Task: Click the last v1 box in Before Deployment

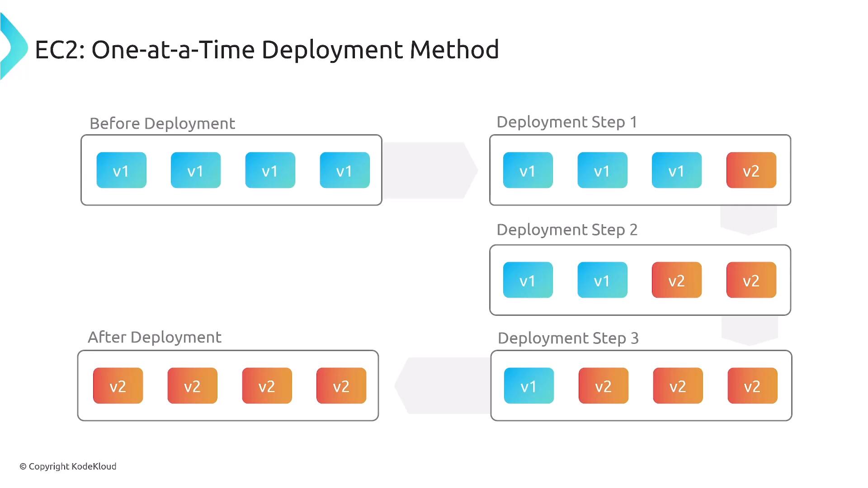Action: pos(345,170)
